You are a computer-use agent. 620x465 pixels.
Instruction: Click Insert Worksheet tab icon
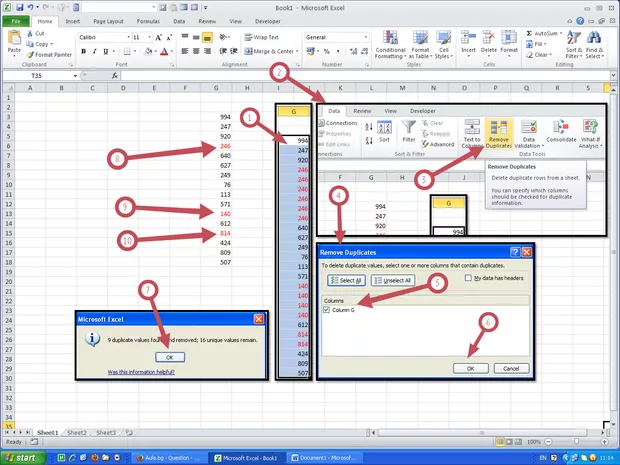tap(129, 433)
